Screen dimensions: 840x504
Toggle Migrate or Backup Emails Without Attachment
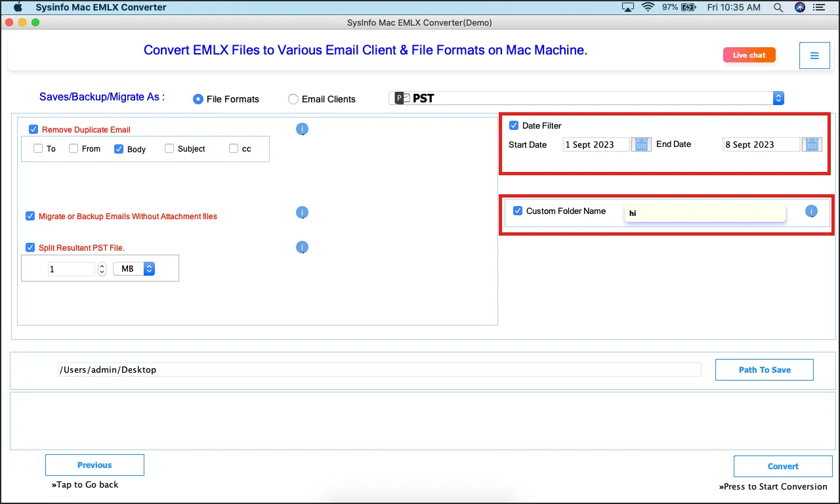(x=30, y=216)
